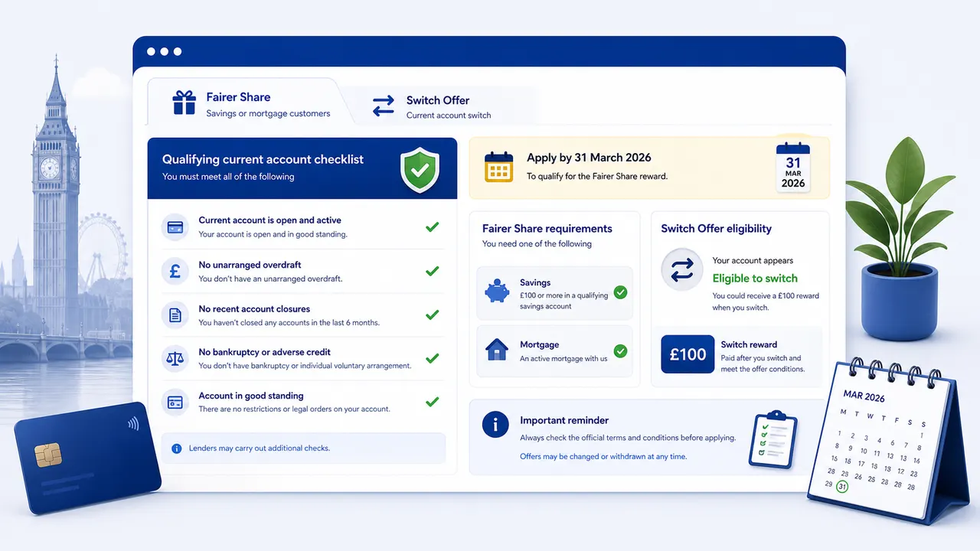Toggle the check for Account in good standing
This screenshot has width=980, height=551.
432,402
